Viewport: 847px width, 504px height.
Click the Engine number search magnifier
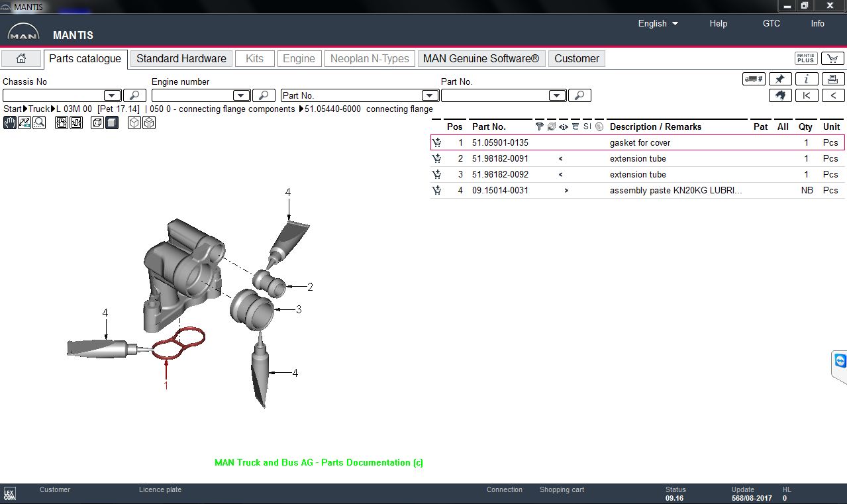tap(264, 95)
